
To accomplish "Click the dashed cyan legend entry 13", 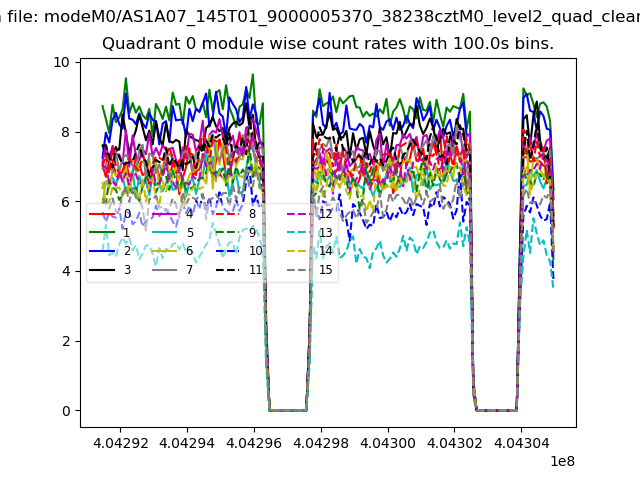I will 300,233.
